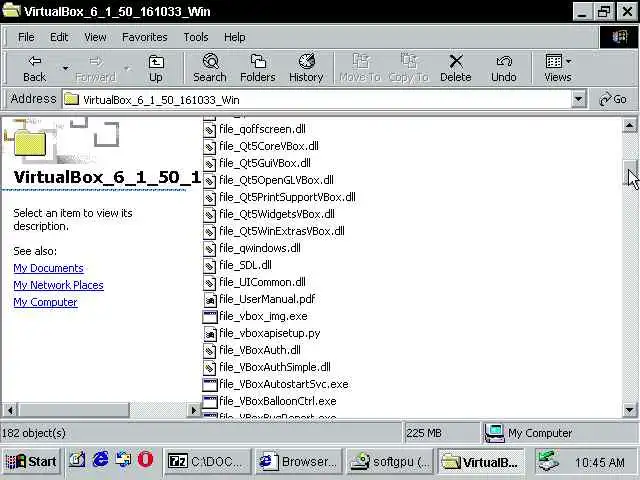The width and height of the screenshot is (640, 480).
Task: Open the My Computer link
Action: pos(45,302)
